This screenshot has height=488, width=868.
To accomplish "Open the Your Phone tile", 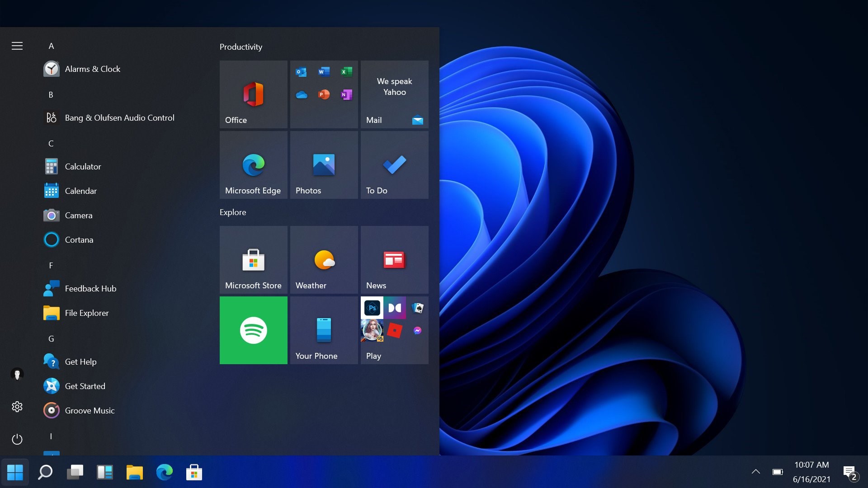I will (x=324, y=330).
